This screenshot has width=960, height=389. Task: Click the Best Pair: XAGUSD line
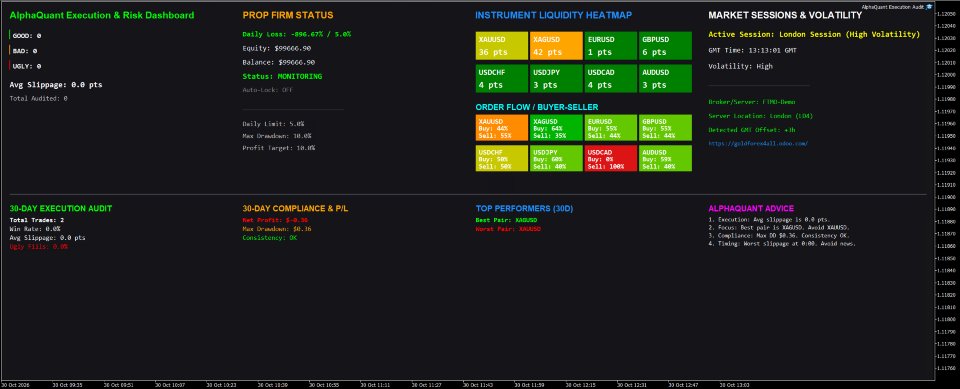point(506,220)
